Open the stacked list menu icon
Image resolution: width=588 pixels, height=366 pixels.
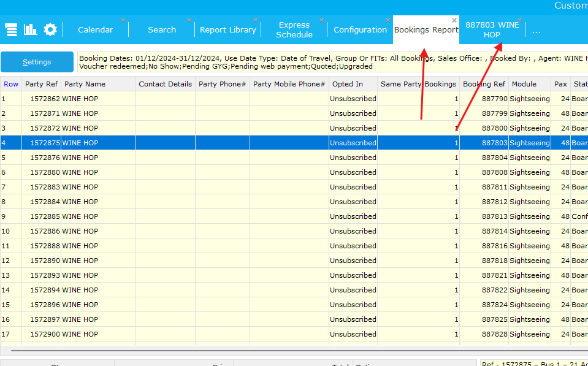tap(11, 29)
